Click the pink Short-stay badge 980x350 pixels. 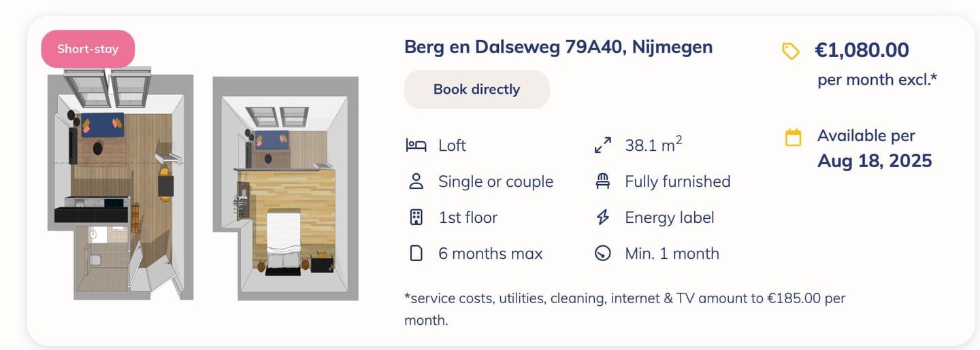click(88, 49)
